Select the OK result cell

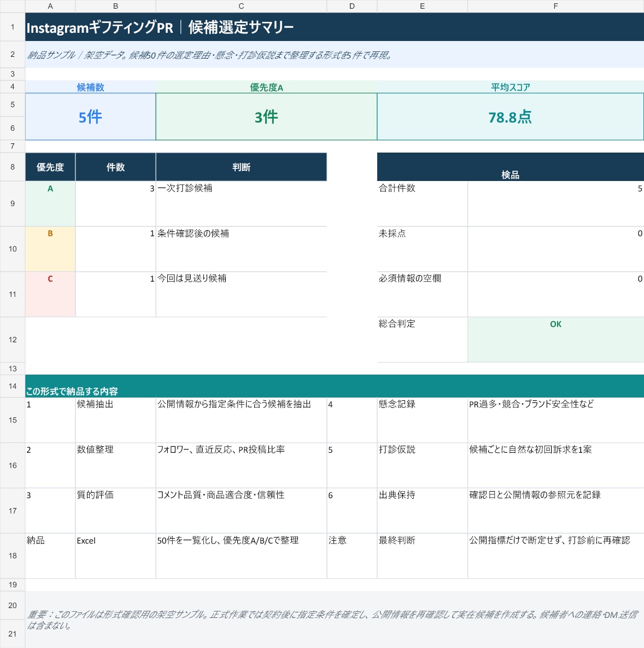click(x=555, y=340)
